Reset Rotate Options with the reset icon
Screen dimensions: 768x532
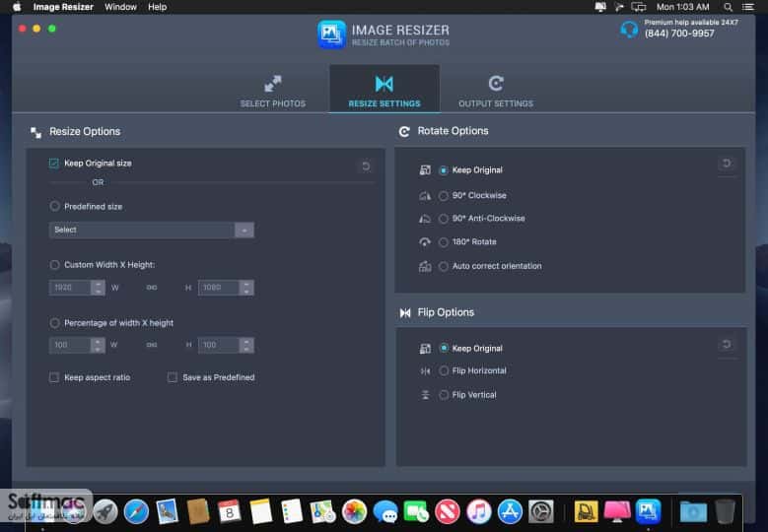[x=727, y=164]
